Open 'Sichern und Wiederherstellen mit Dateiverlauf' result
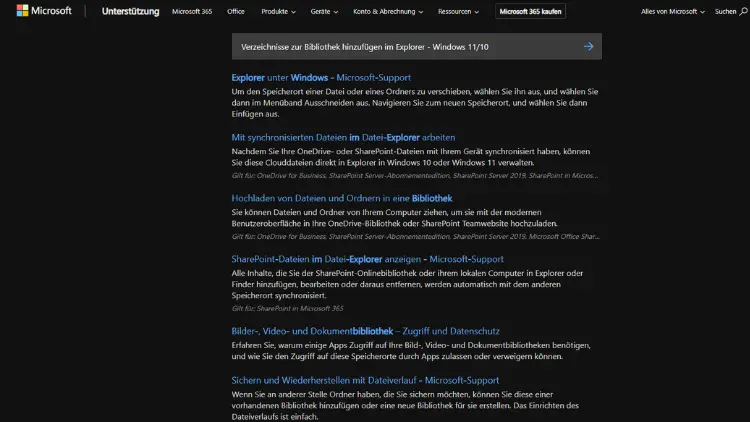Image resolution: width=750 pixels, height=422 pixels. pyautogui.click(x=365, y=380)
